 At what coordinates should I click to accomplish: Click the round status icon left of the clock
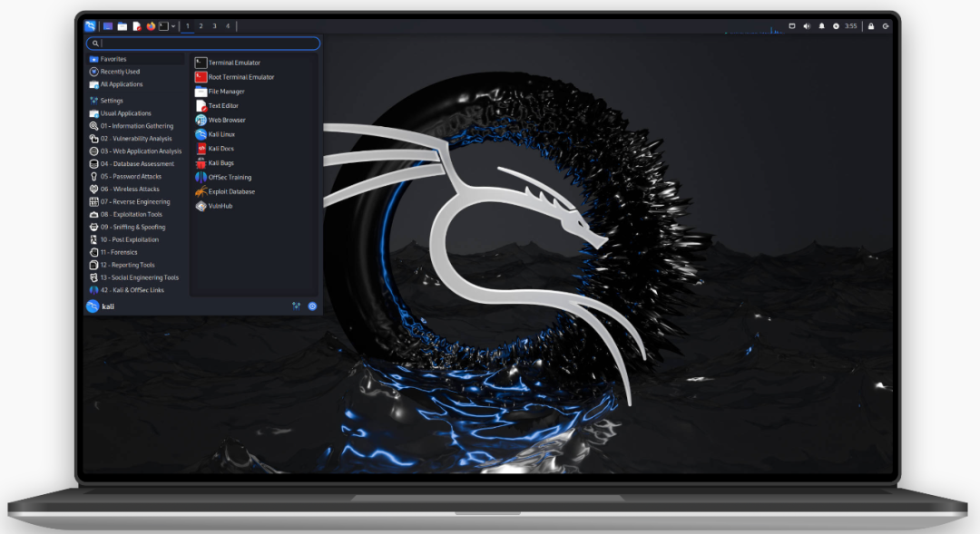click(x=836, y=26)
